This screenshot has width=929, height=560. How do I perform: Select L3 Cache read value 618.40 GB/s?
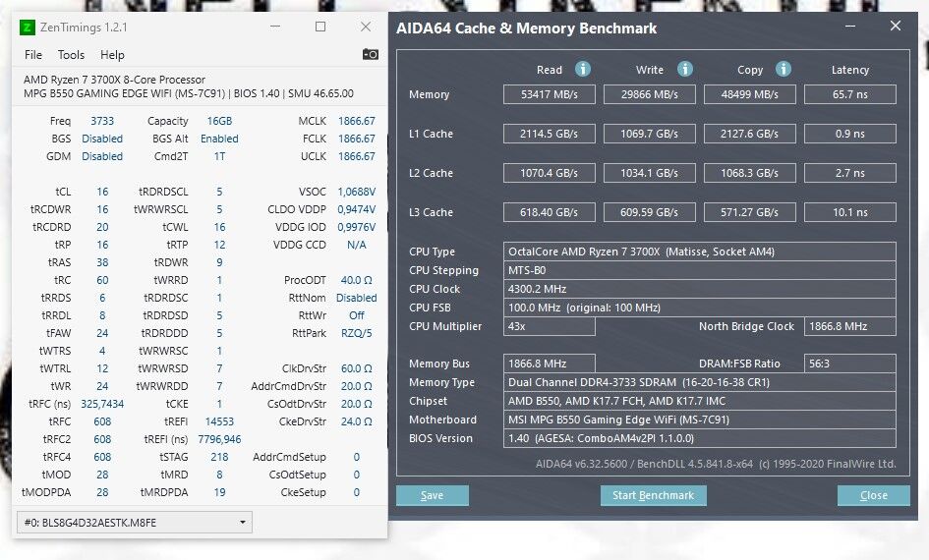(550, 212)
